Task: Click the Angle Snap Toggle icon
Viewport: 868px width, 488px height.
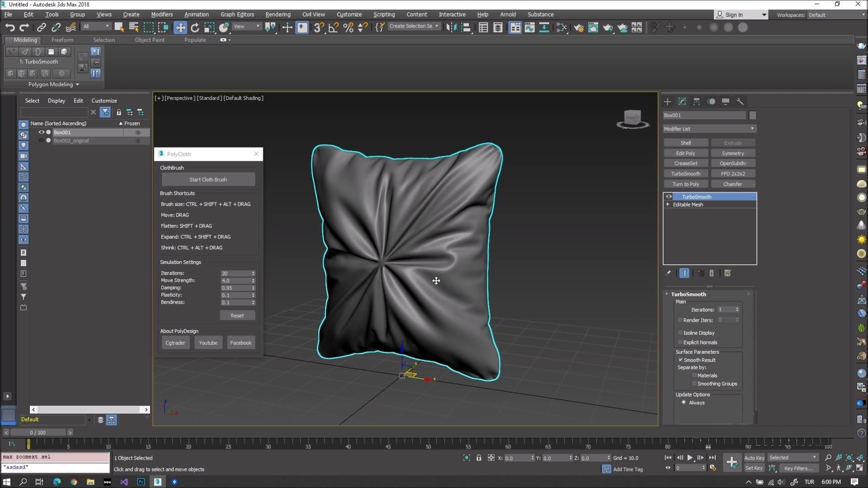Action: pos(333,27)
